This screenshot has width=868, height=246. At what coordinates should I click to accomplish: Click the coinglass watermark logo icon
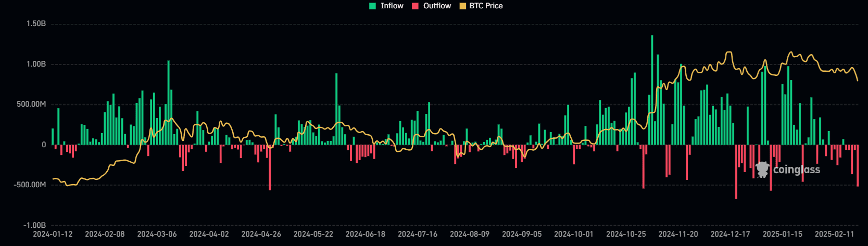(x=763, y=170)
